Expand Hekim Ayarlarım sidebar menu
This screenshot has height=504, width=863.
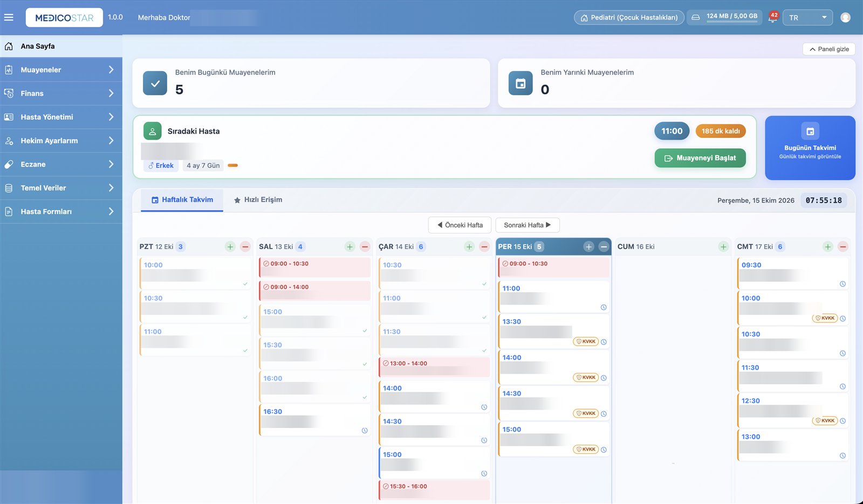(61, 141)
